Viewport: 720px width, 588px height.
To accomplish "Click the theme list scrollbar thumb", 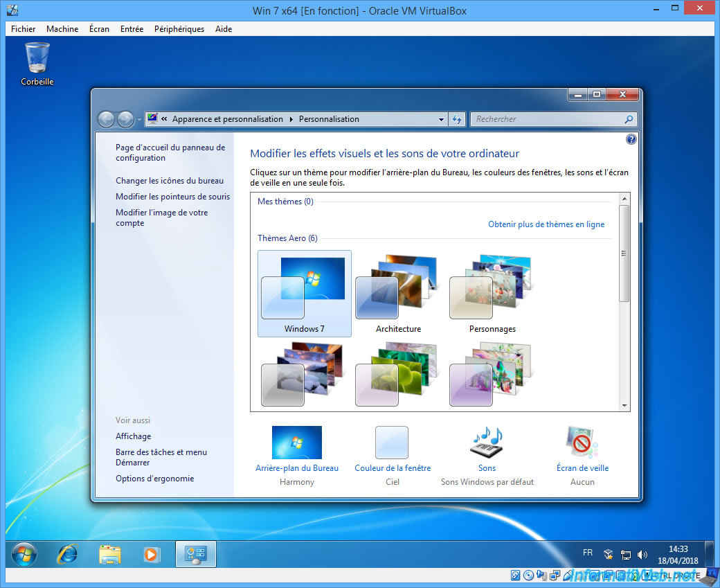I will (x=624, y=253).
